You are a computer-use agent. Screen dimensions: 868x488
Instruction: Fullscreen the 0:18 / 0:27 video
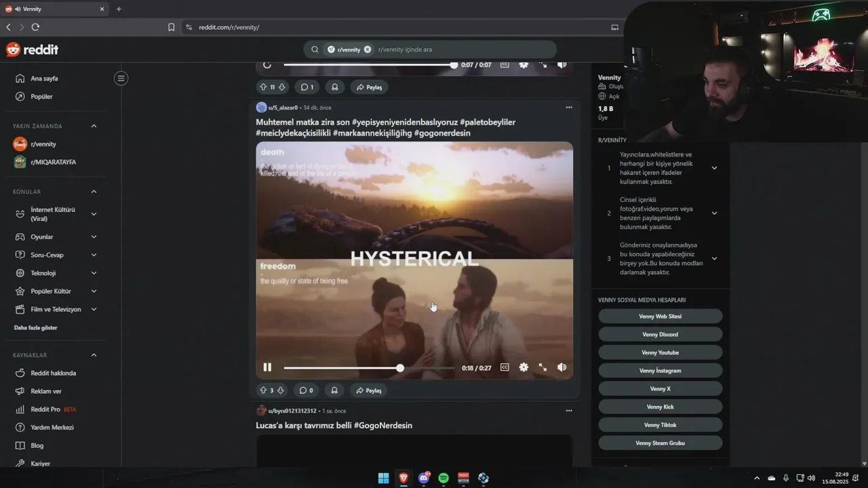542,367
